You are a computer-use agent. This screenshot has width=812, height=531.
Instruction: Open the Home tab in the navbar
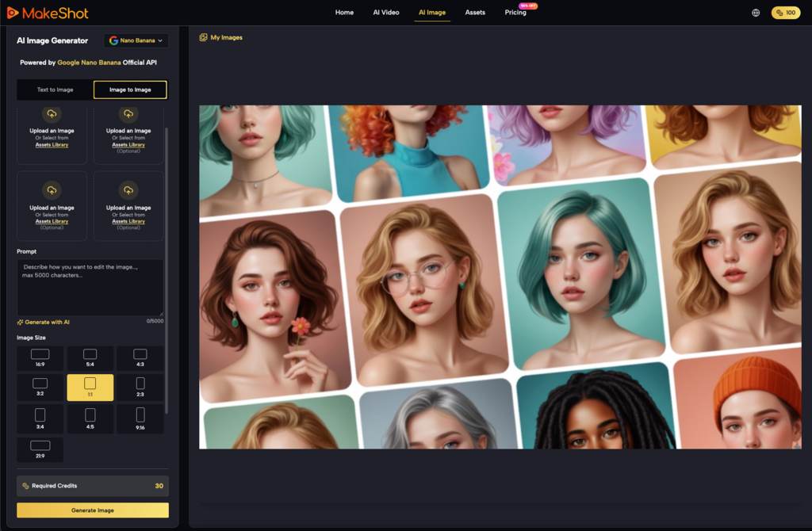point(344,13)
